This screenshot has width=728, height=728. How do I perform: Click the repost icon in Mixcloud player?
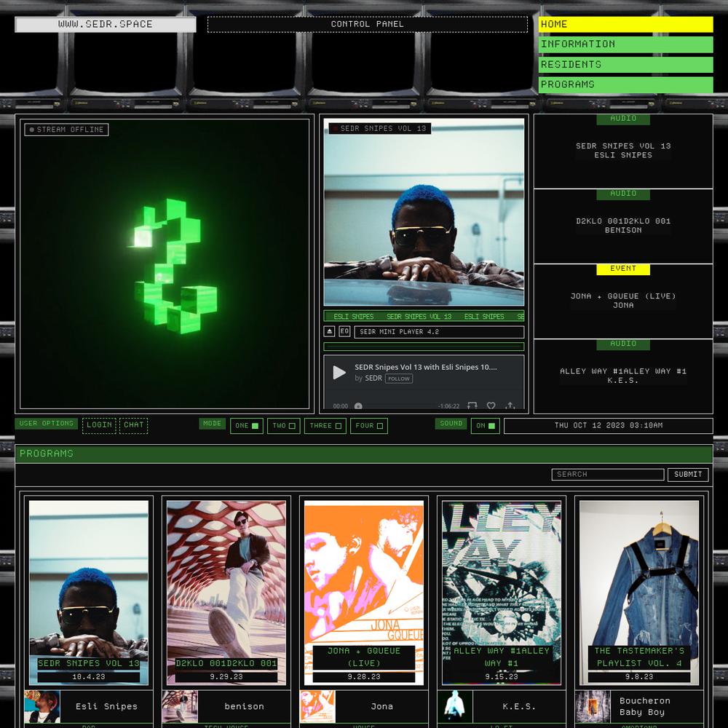(472, 405)
